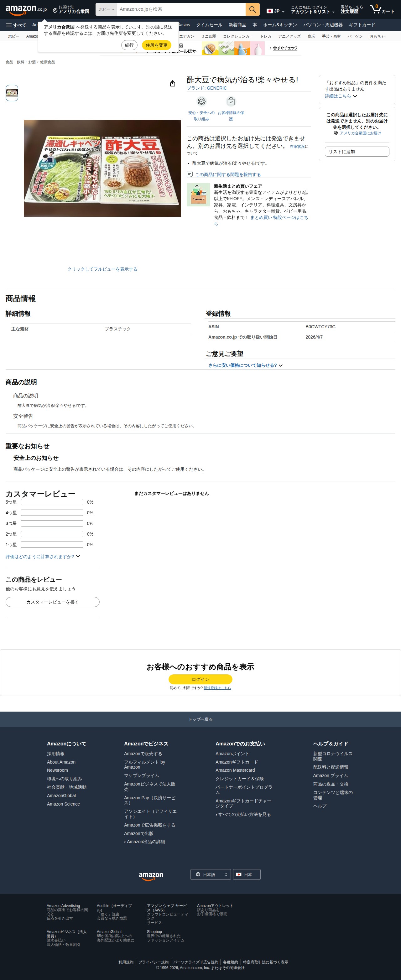Click the 3つ星 rating bar
401x980 pixels.
52,523
